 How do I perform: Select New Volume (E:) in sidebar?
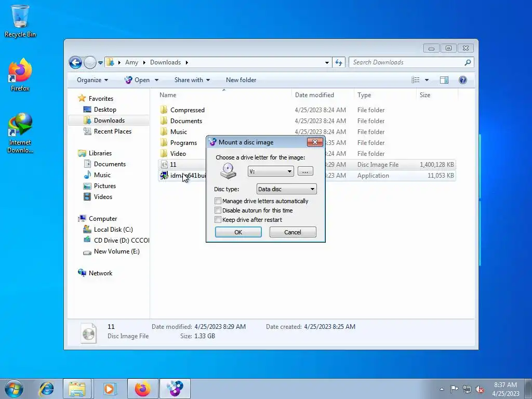pos(116,251)
